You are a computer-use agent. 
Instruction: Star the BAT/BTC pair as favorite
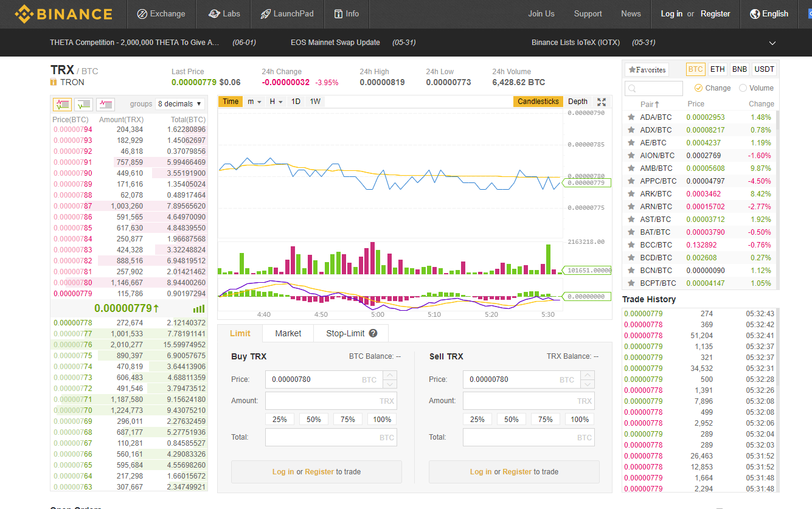tap(631, 232)
